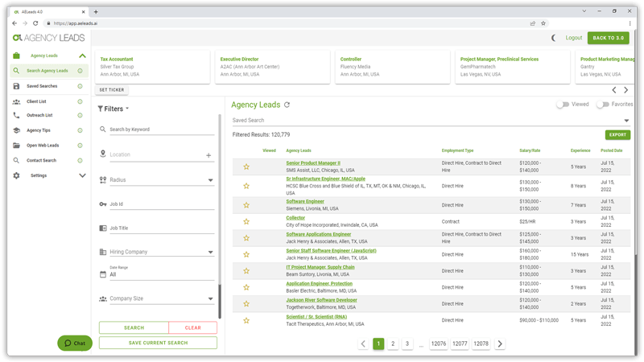This screenshot has height=362, width=644.
Task: Open Outreach List in sidebar
Action: click(x=39, y=115)
